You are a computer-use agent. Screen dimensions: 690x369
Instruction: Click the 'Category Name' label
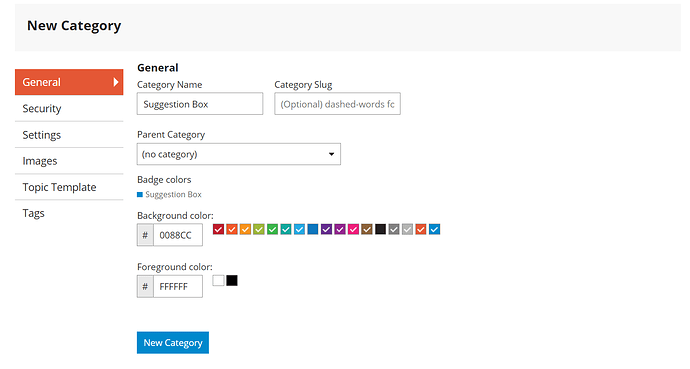coord(169,84)
